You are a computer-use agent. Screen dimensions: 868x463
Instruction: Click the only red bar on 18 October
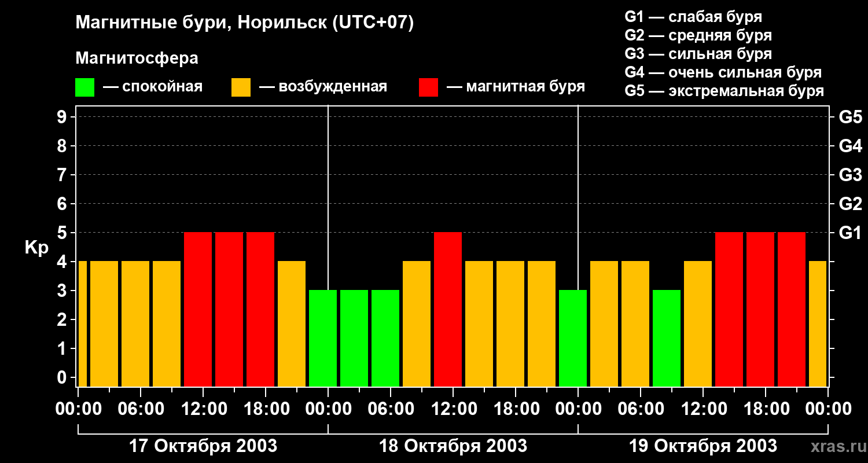pos(448,309)
